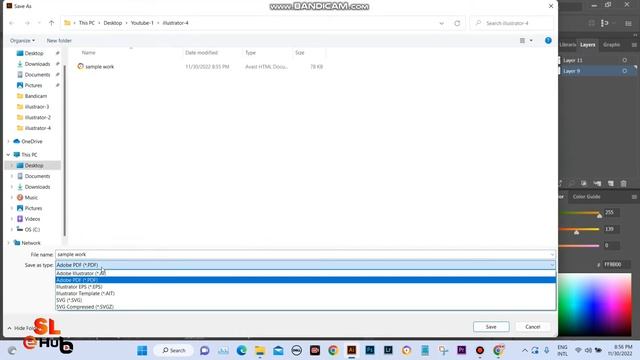640x360 pixels.
Task: Pick a color from the spectrum
Action: pyautogui.click(x=594, y=304)
